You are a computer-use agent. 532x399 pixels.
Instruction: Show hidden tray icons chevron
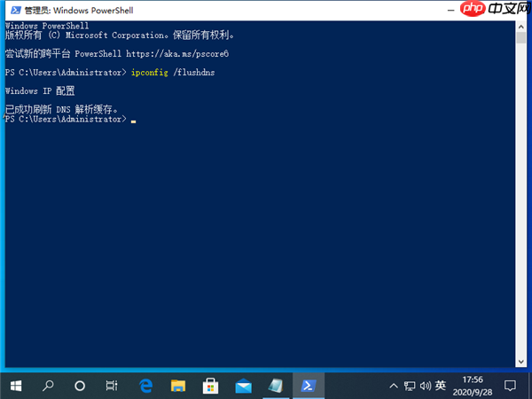click(394, 386)
